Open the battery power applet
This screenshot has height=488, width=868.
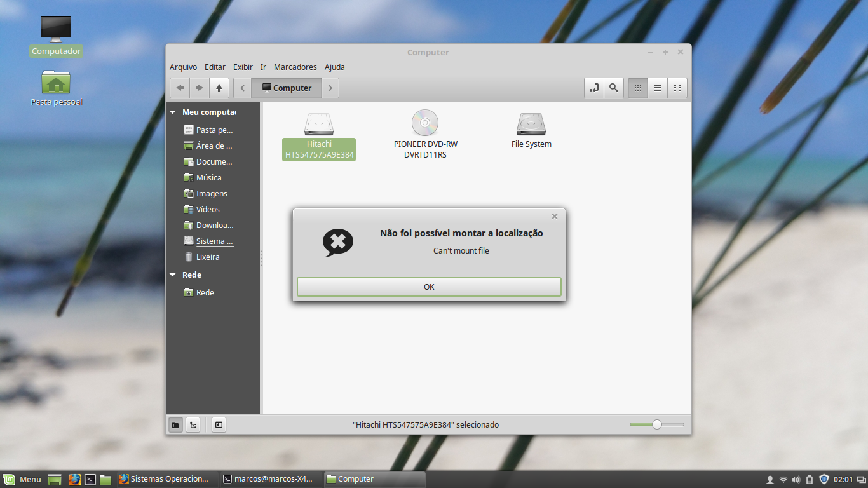(x=810, y=479)
